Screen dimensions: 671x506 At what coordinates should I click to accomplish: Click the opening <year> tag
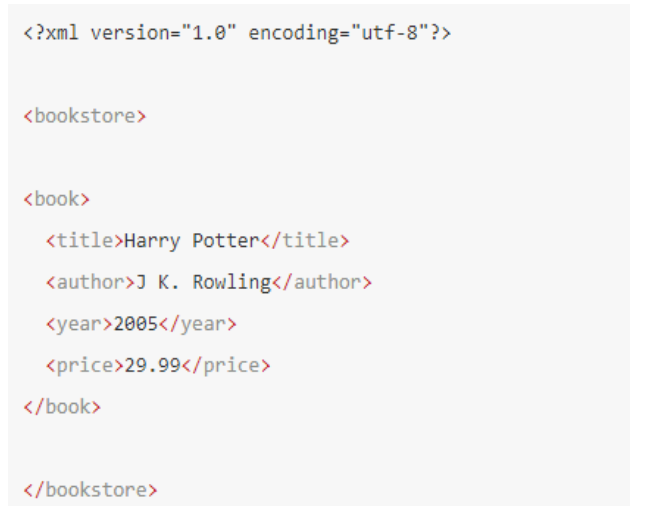[x=79, y=324]
